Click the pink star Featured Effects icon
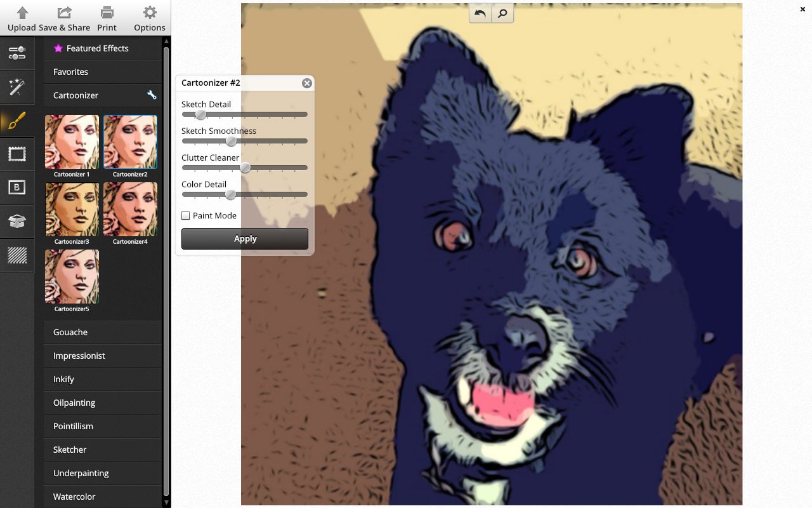This screenshot has width=812, height=508. click(x=58, y=48)
